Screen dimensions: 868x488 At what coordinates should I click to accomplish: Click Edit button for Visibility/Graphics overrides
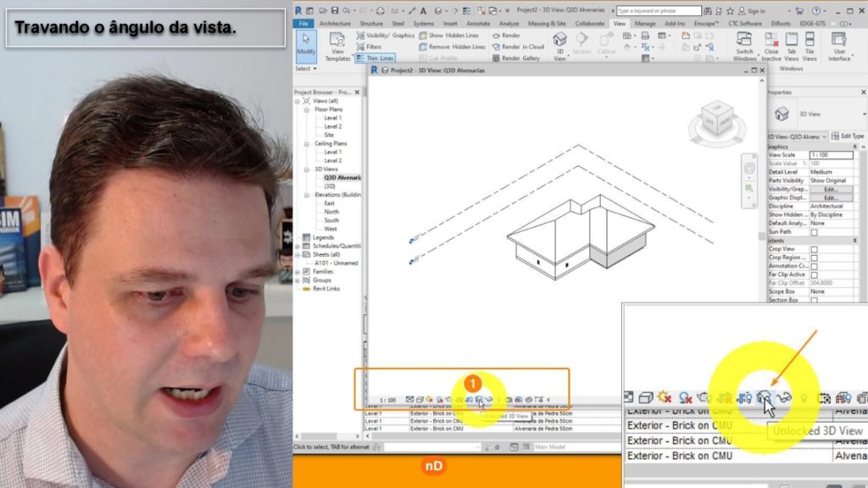tap(830, 189)
